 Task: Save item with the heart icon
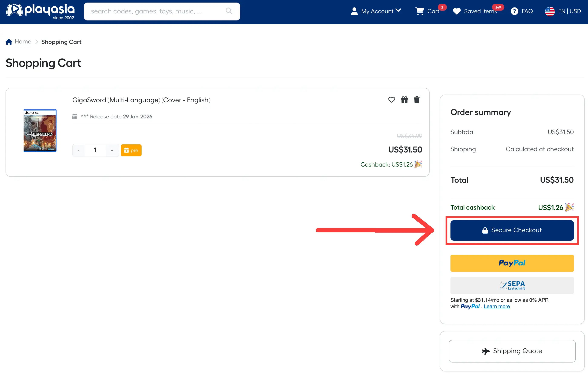[392, 100]
